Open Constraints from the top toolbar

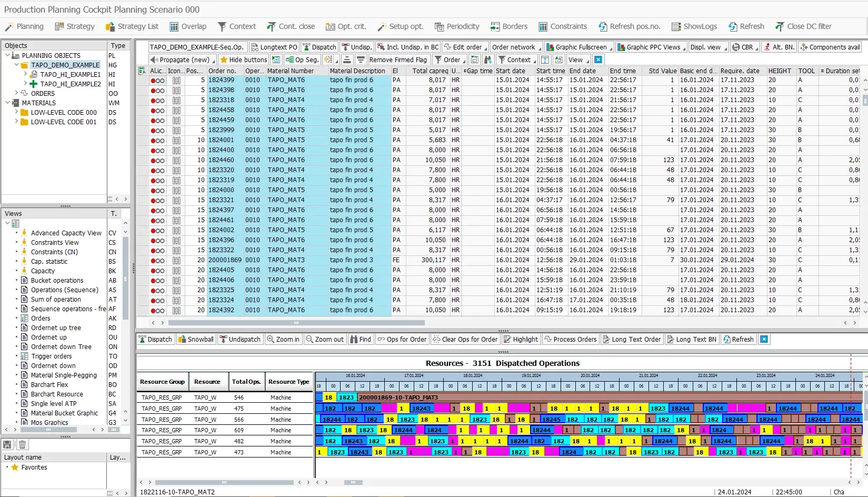pos(563,26)
